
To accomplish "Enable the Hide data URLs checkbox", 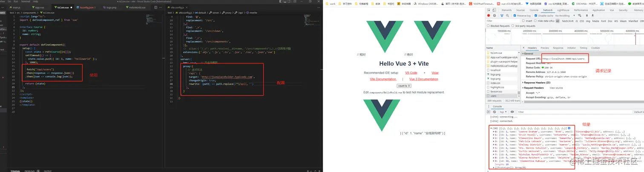I will coord(535,20).
